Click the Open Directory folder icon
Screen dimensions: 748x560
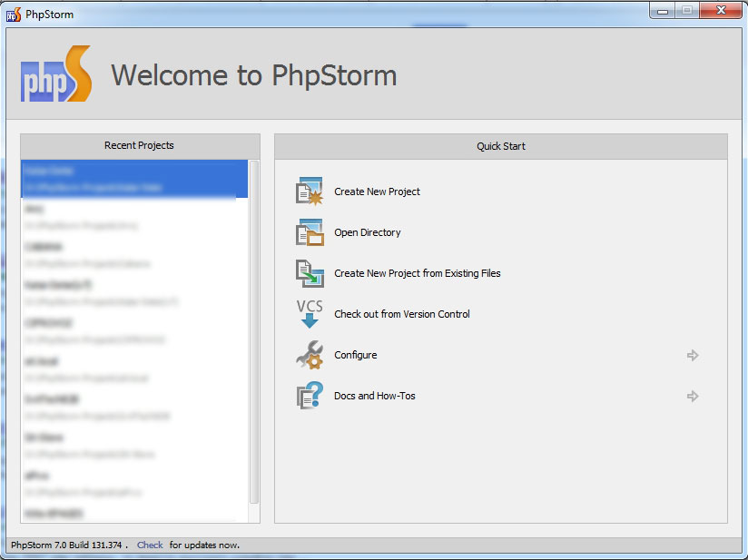(x=310, y=232)
